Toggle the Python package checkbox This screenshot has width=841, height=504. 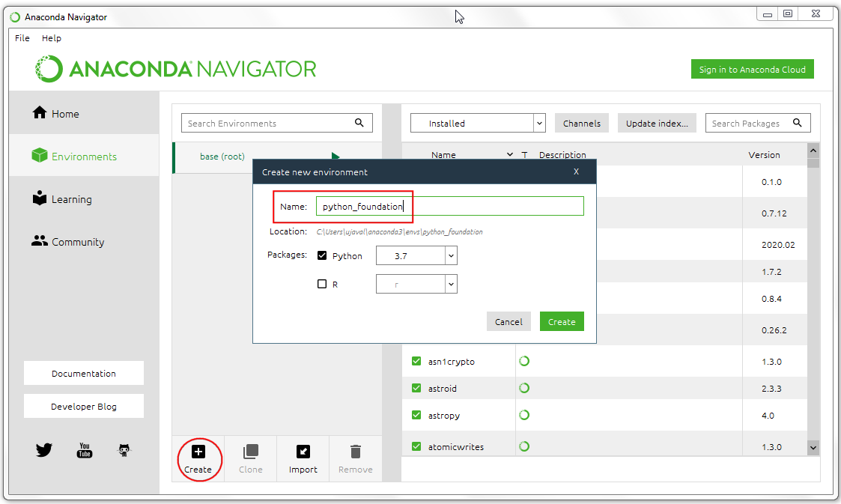pos(322,256)
